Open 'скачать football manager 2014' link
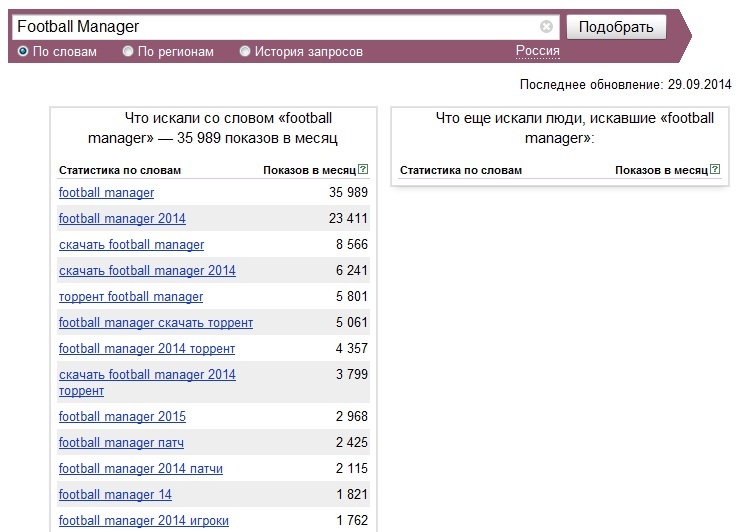The width and height of the screenshot is (738, 532). coord(147,270)
